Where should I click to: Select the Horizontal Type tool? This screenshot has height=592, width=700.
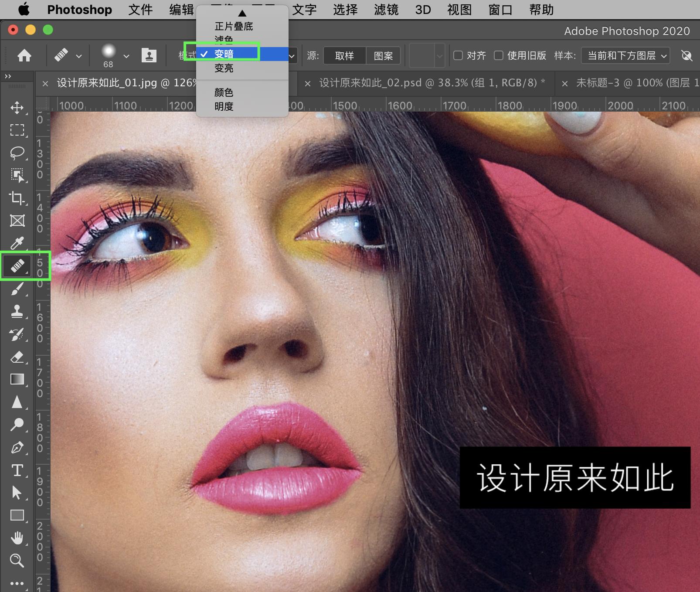click(17, 470)
